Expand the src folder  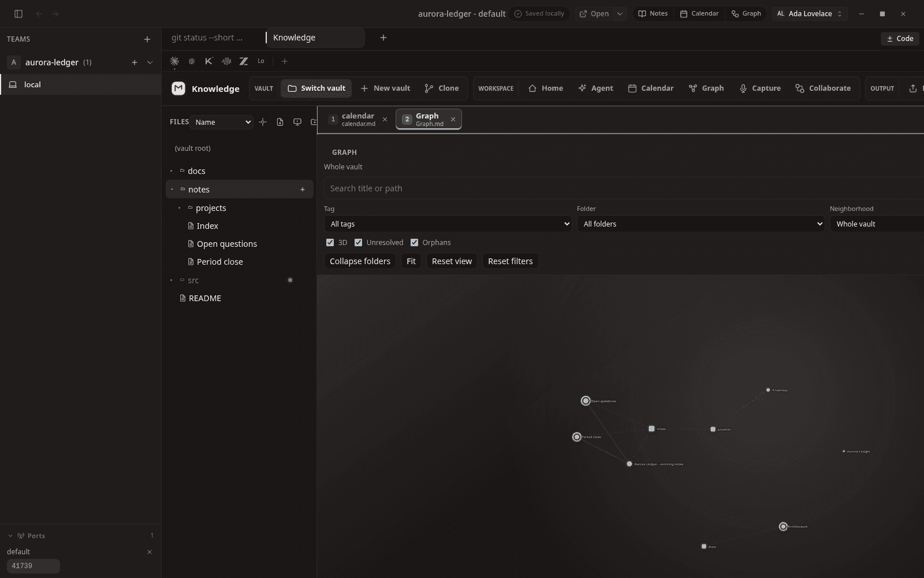(172, 280)
